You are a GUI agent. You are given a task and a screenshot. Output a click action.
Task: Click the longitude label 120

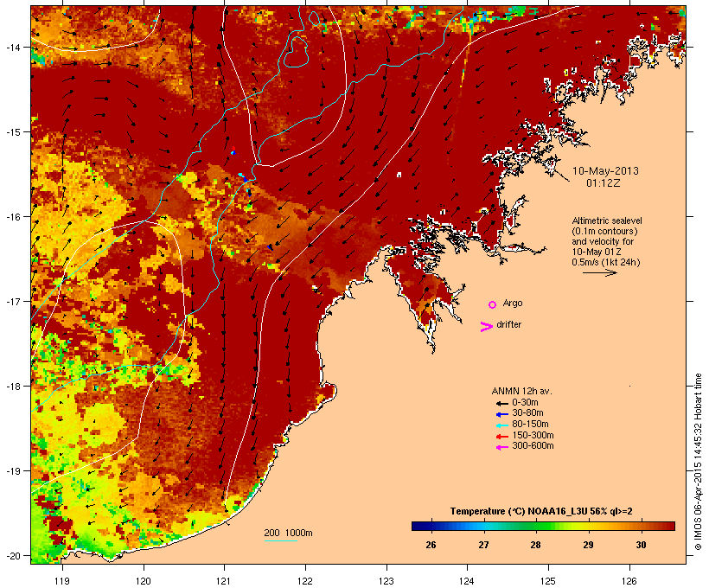(144, 581)
